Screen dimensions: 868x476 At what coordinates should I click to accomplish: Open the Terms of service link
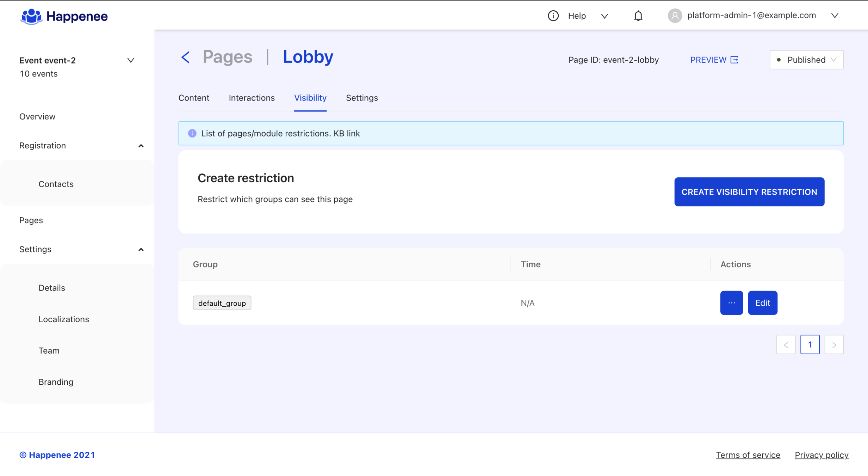point(748,455)
